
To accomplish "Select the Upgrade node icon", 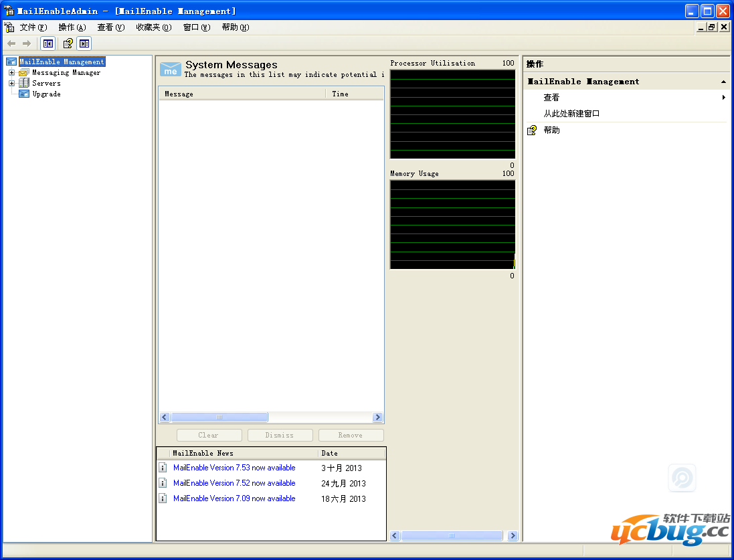I will [x=23, y=94].
